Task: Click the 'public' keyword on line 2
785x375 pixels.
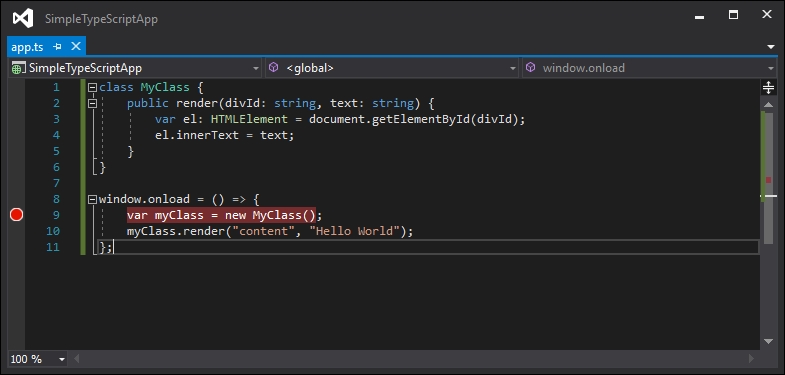Action: pyautogui.click(x=148, y=104)
